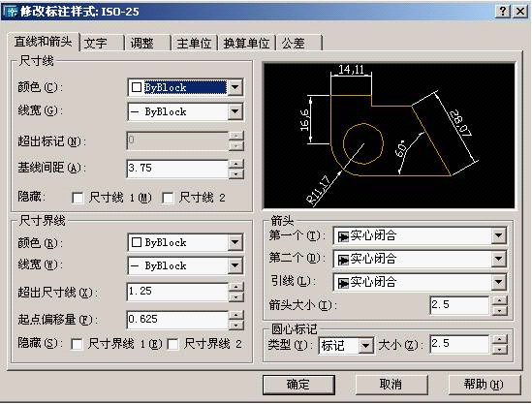Image resolution: width=532 pixels, height=404 pixels.
Task: Decrease 起点偏移量 with the down spinner
Action: point(236,325)
